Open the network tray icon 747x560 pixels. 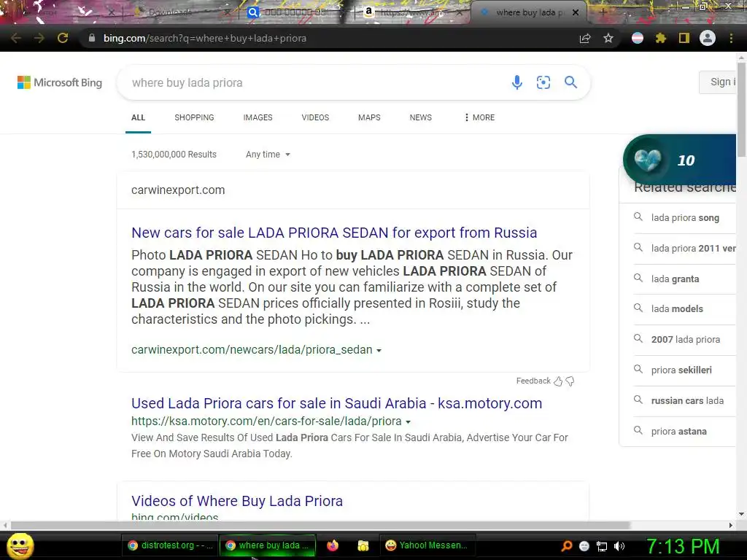click(x=602, y=546)
